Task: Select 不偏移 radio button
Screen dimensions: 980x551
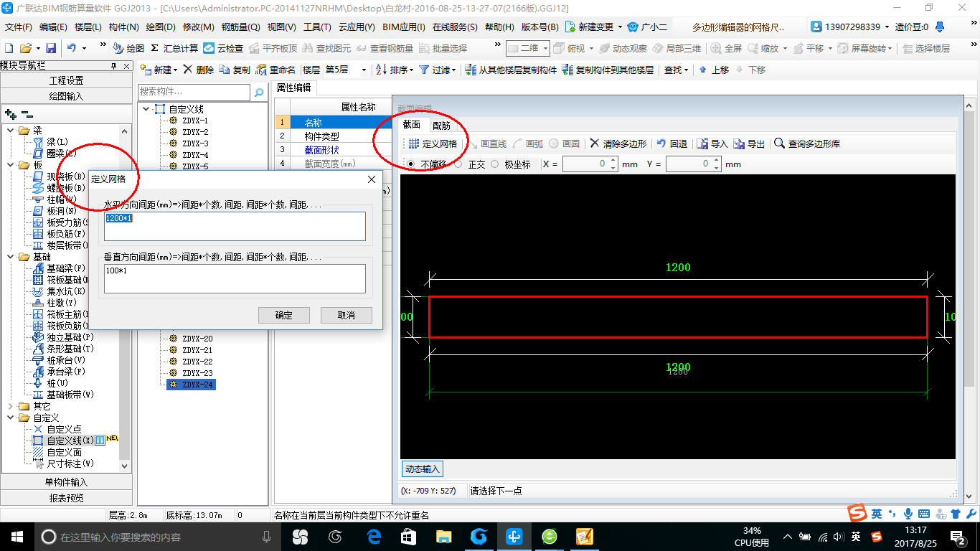Action: tap(410, 164)
